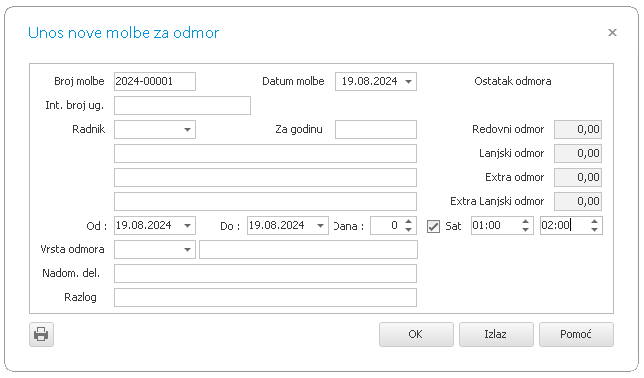Click the Ostatak odmora label
Viewport: 644px width, 378px height.
pyautogui.click(x=513, y=81)
